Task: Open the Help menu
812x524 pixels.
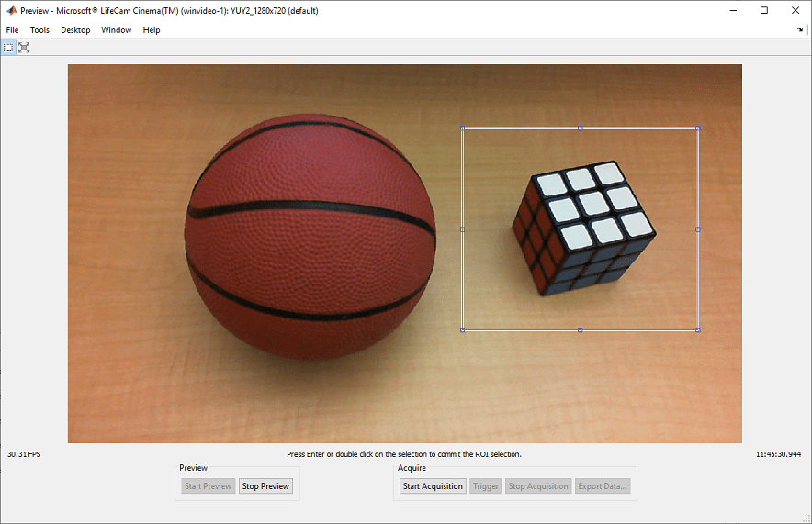Action: pyautogui.click(x=152, y=30)
